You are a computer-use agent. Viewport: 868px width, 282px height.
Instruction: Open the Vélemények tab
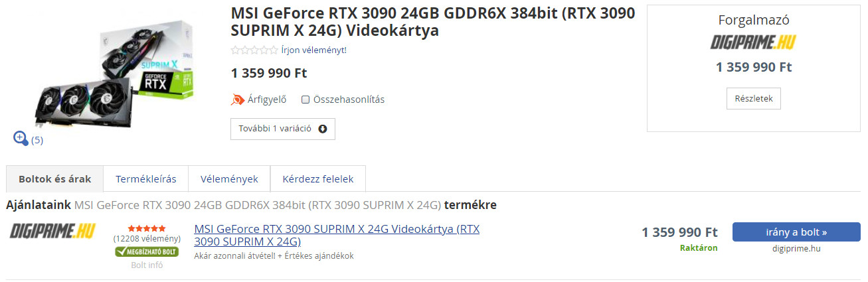[229, 179]
